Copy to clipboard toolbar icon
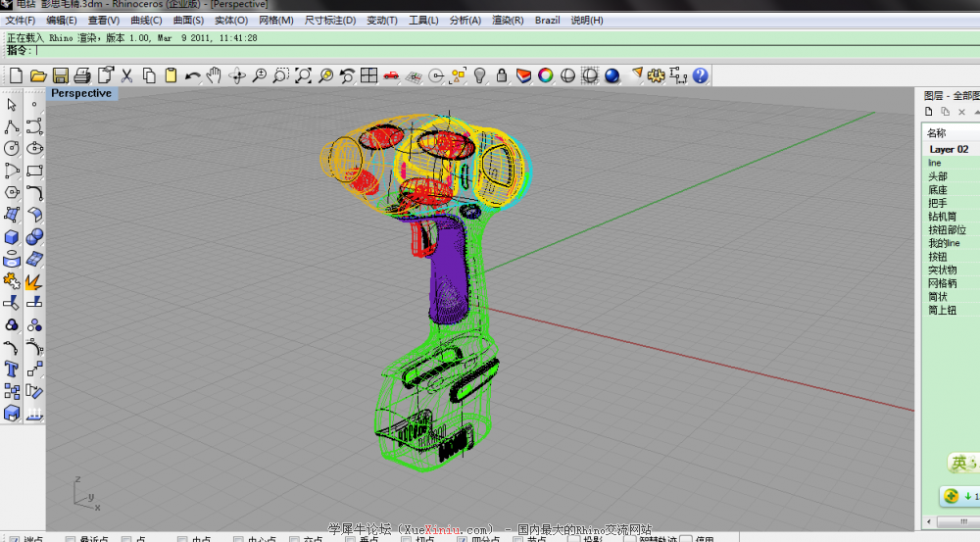980x542 pixels. point(149,75)
